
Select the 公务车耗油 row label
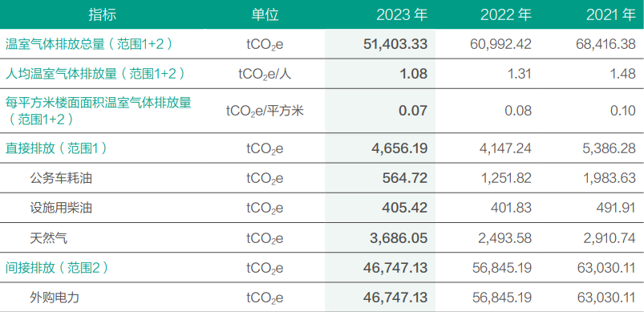pos(61,178)
